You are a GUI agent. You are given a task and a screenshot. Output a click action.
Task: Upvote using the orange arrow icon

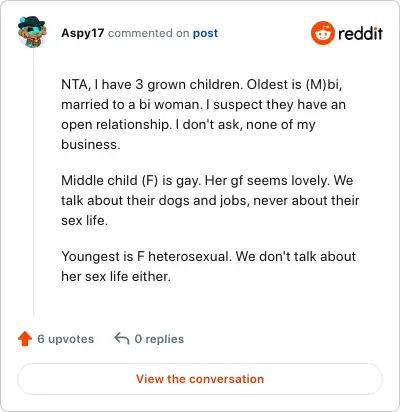click(x=25, y=339)
